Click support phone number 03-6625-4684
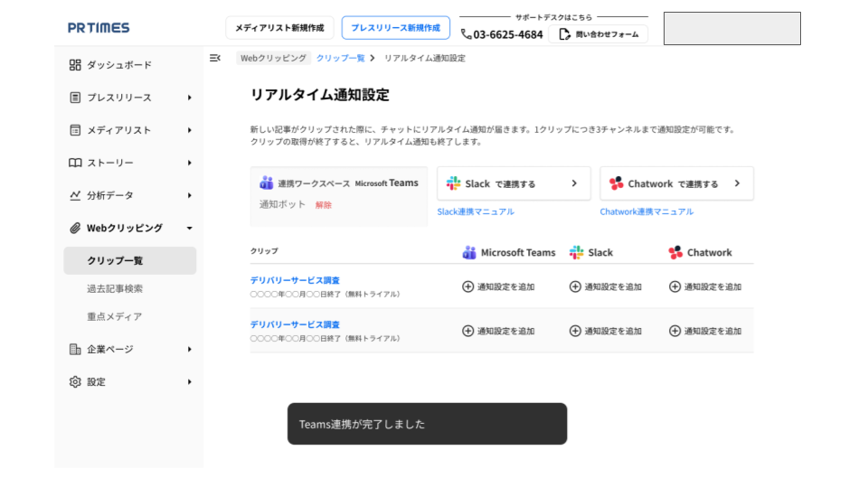868x488 pixels. tap(507, 34)
